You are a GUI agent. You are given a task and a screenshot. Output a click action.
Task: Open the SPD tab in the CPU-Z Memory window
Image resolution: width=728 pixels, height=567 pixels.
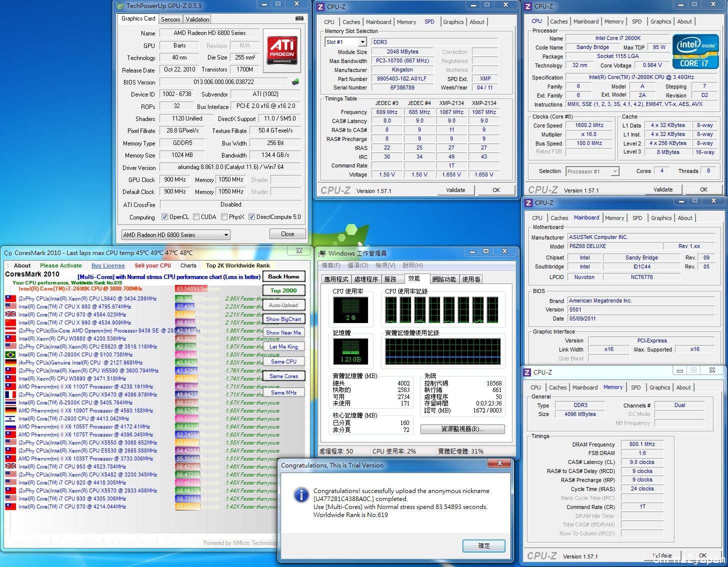tap(635, 387)
